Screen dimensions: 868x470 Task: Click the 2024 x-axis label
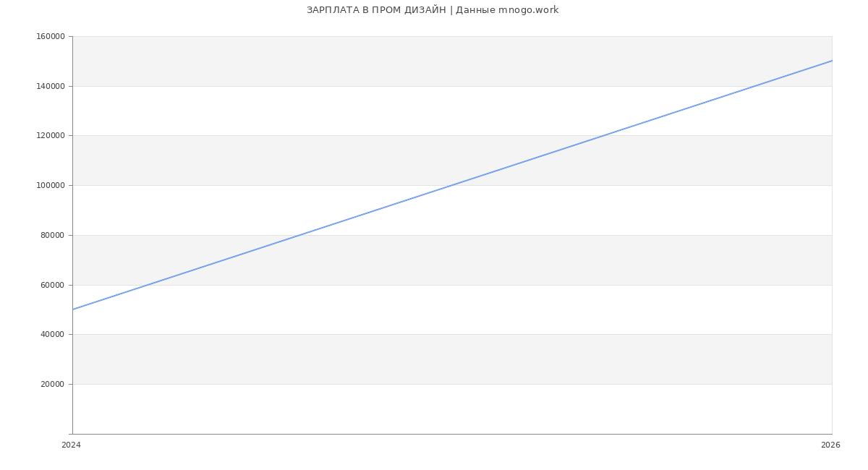(71, 445)
